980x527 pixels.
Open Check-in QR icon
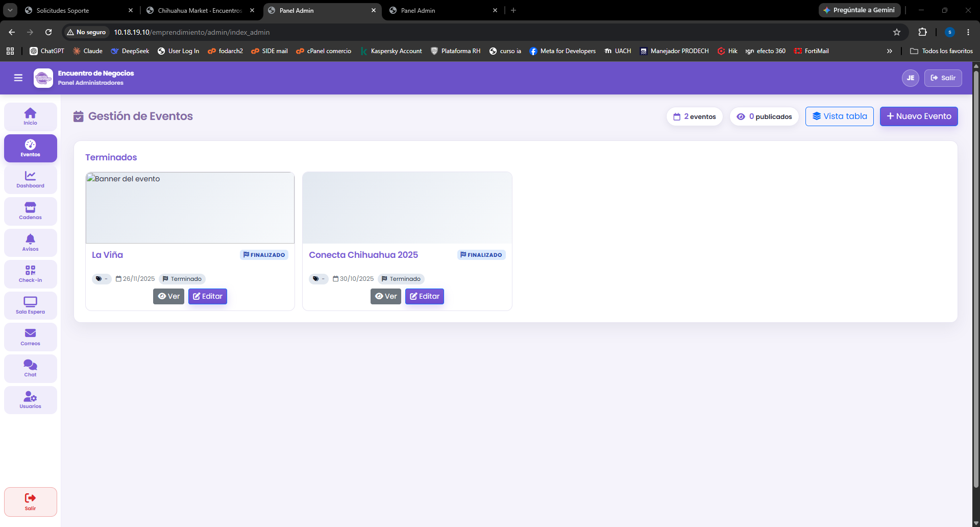[30, 274]
